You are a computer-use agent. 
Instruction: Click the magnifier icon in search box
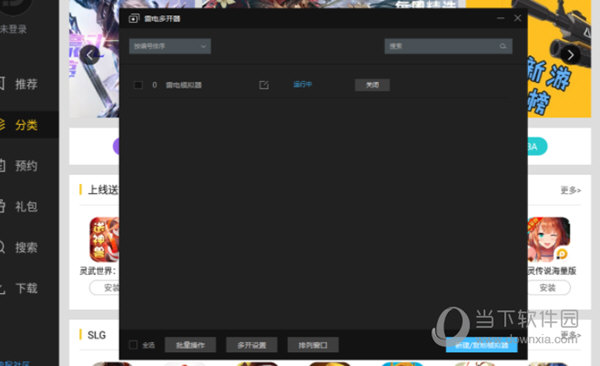click(x=503, y=46)
